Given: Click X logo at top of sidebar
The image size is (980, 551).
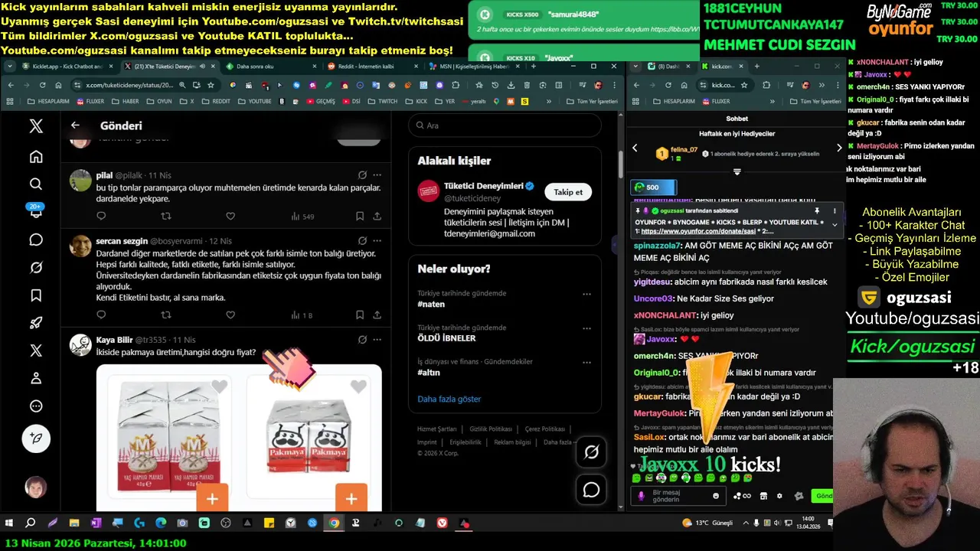Looking at the screenshot, I should point(36,126).
